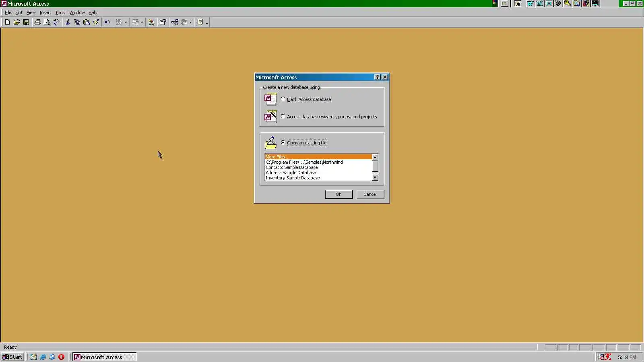Image resolution: width=644 pixels, height=362 pixels.
Task: Open the New Object dropdown arrow
Action: [190, 22]
